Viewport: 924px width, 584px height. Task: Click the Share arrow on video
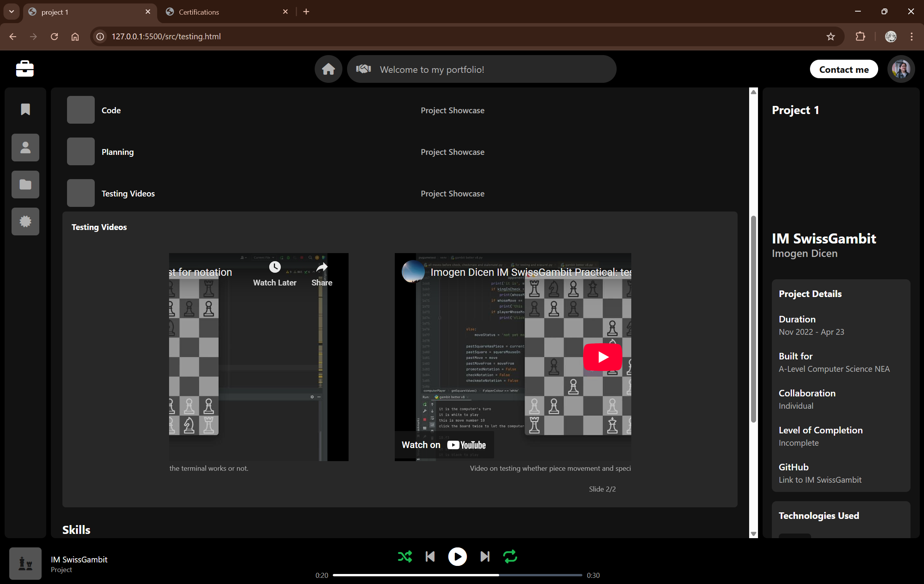click(322, 267)
